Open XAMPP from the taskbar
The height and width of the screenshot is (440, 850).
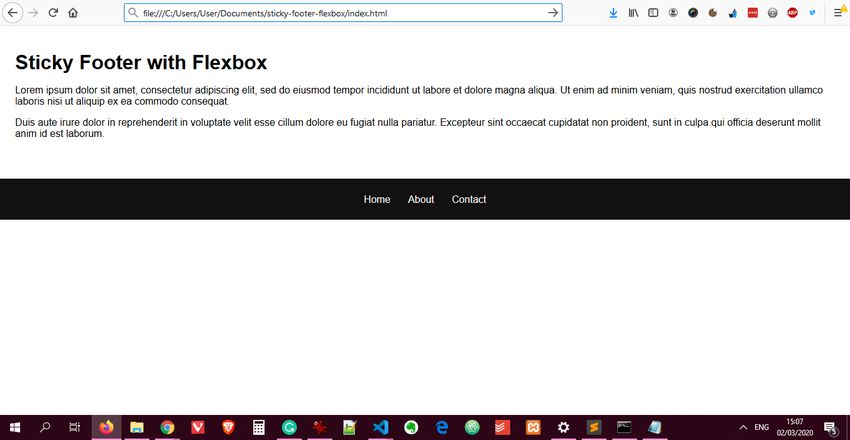[x=533, y=428]
